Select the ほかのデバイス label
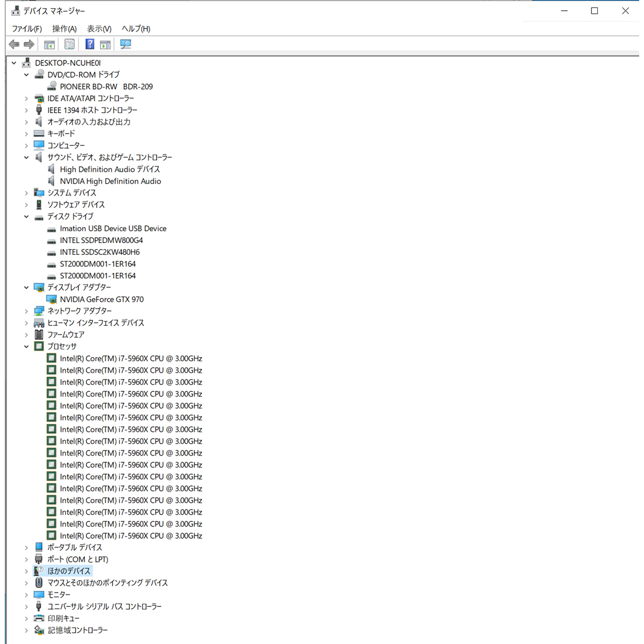The height and width of the screenshot is (644, 644). (69, 571)
